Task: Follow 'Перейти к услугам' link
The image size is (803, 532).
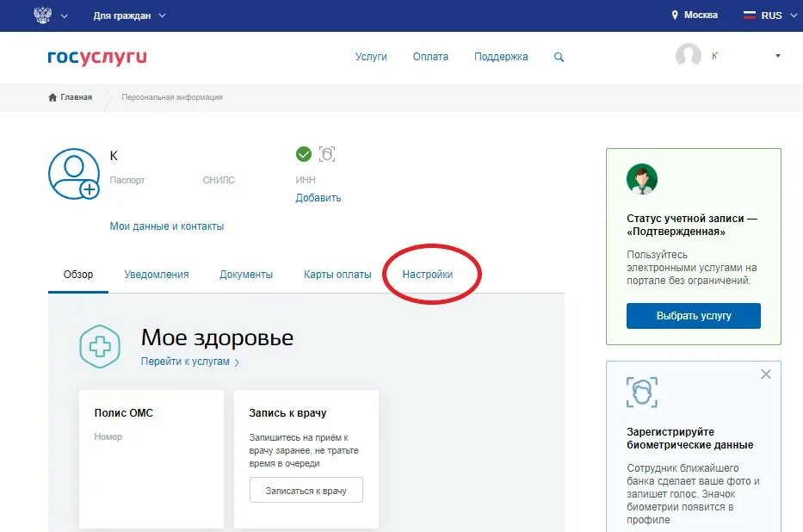Action: 189,362
